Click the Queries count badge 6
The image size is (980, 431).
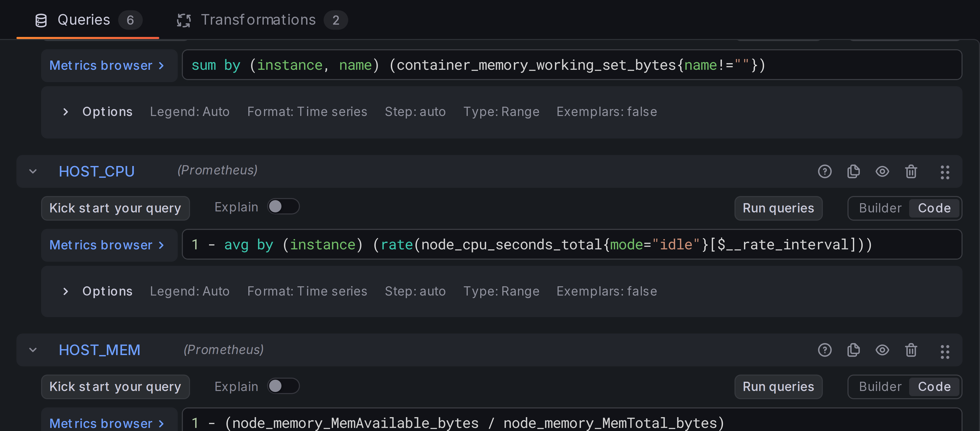point(130,20)
